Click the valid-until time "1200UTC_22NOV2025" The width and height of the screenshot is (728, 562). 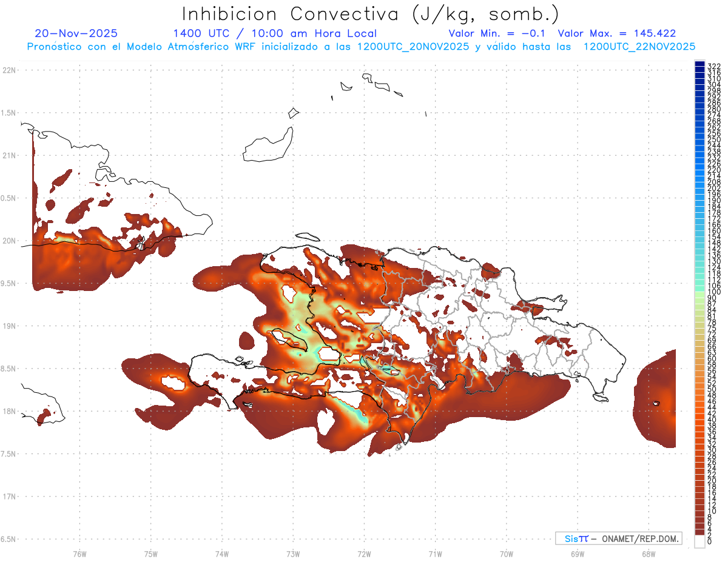click(639, 47)
